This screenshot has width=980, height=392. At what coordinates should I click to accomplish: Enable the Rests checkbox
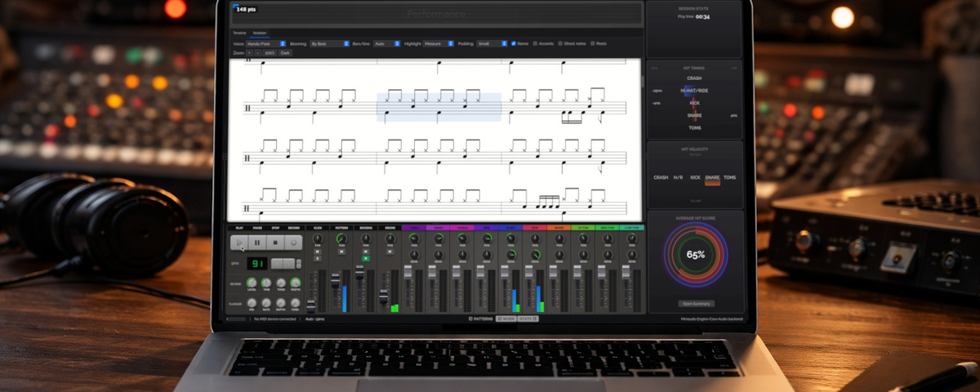pyautogui.click(x=593, y=43)
